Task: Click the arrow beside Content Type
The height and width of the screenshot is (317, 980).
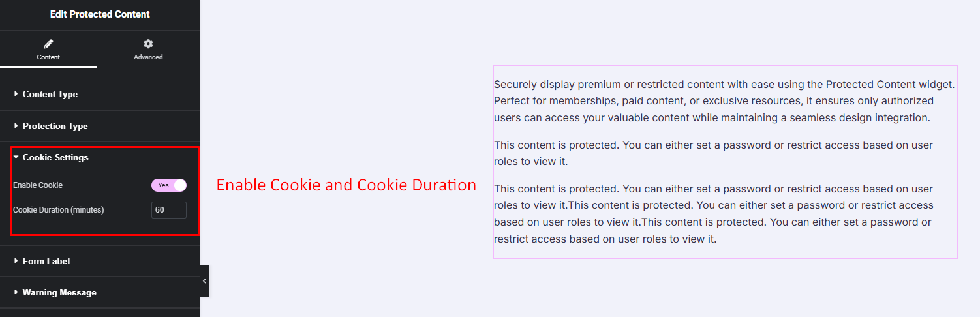Action: coord(16,94)
